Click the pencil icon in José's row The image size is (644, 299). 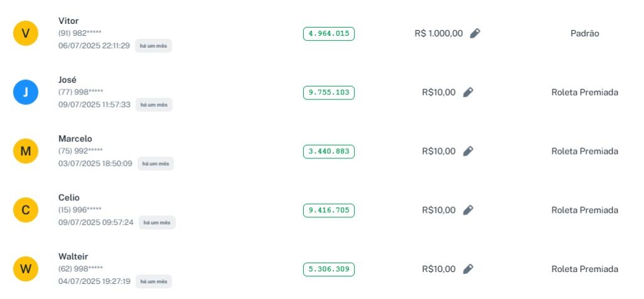(x=467, y=92)
